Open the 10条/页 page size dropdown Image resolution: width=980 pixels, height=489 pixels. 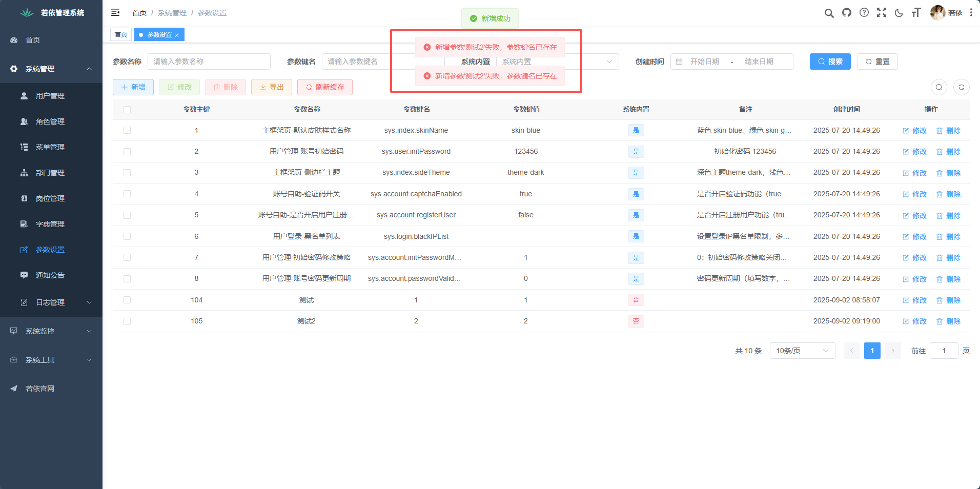802,351
